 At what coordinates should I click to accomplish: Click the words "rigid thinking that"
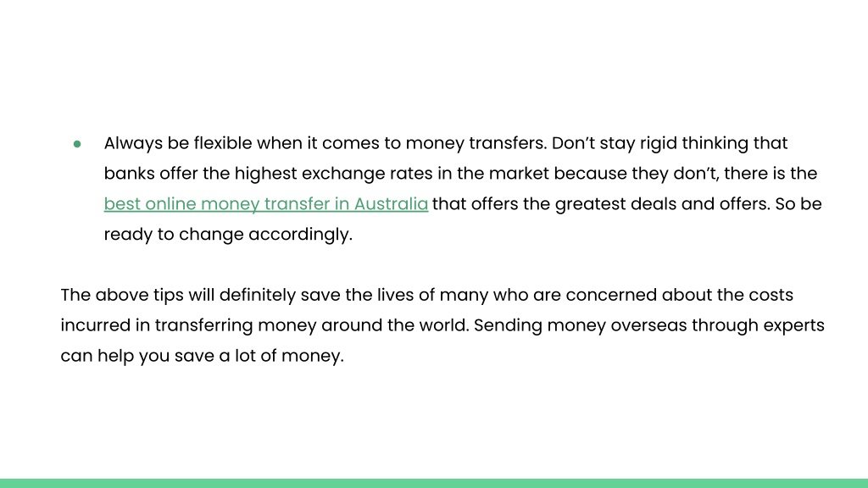[x=714, y=143]
